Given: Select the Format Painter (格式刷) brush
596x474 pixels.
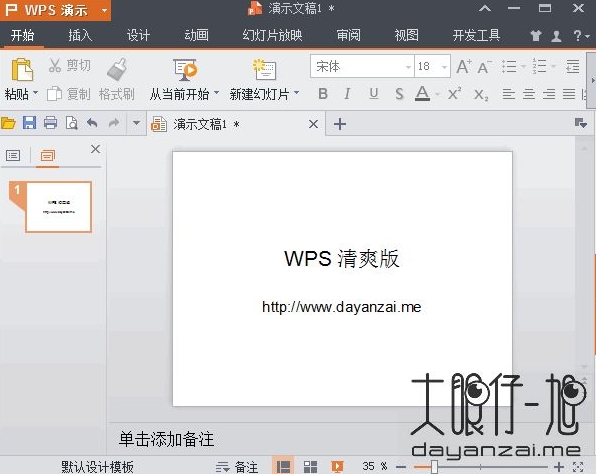Looking at the screenshot, I should (117, 69).
